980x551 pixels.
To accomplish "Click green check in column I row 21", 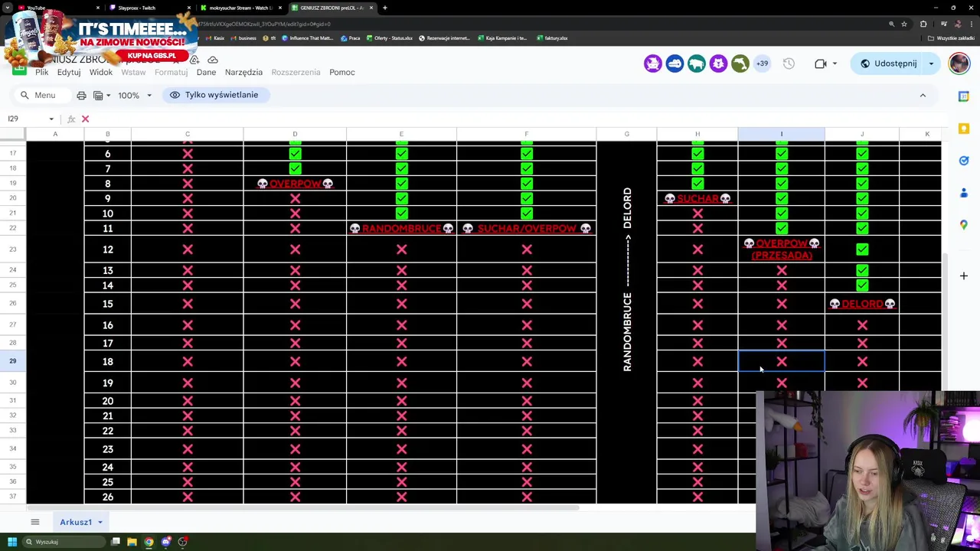I will [782, 214].
